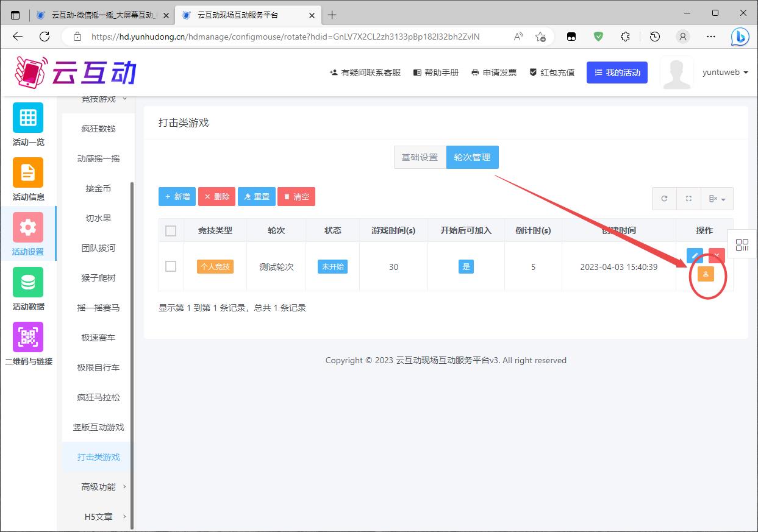The height and width of the screenshot is (532, 758).
Task: Expand the H5文章 submenu
Action: pos(99,516)
